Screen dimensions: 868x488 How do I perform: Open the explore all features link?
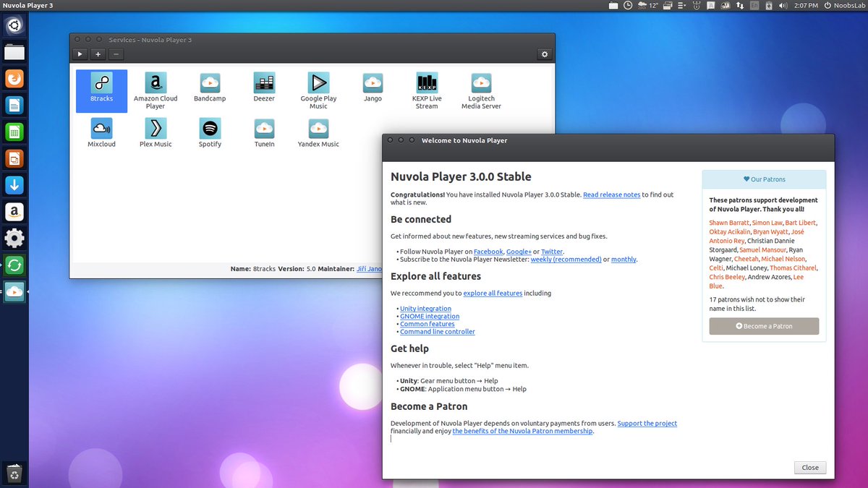pos(493,294)
